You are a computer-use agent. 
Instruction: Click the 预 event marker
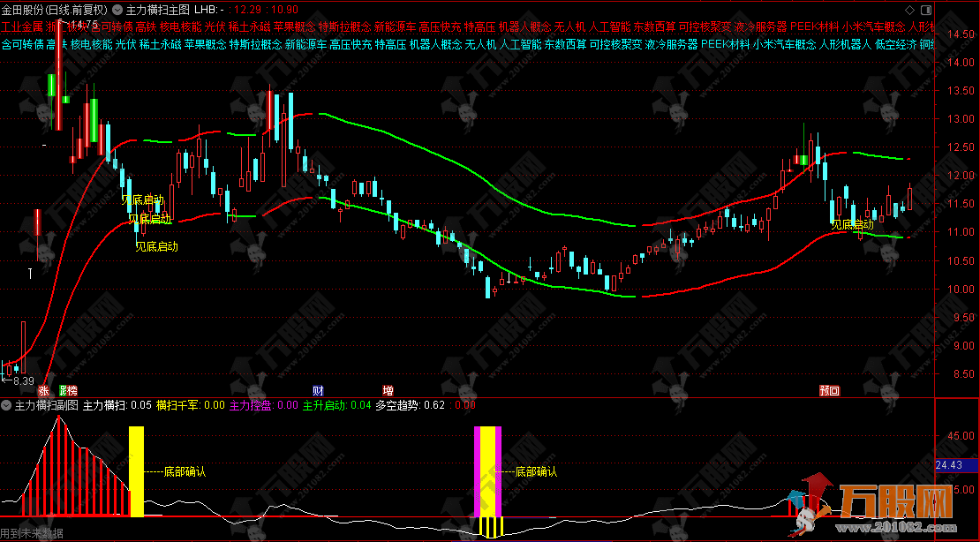tap(825, 391)
